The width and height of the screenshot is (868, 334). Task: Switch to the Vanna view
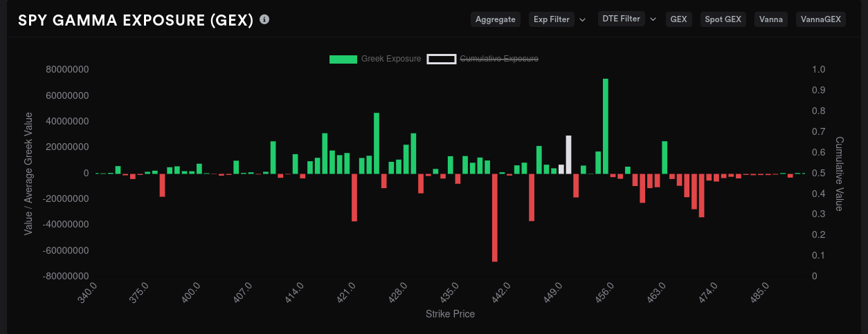tap(771, 19)
